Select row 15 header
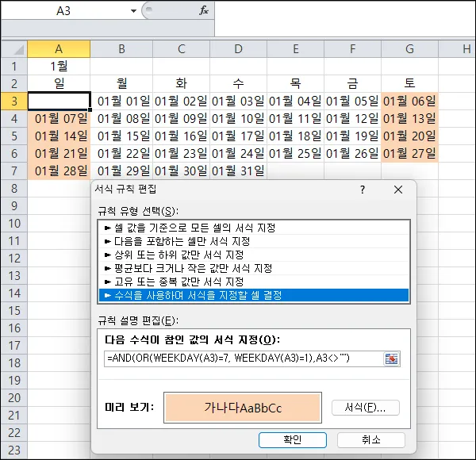Viewport: 476px width, 460px height. tap(14, 311)
